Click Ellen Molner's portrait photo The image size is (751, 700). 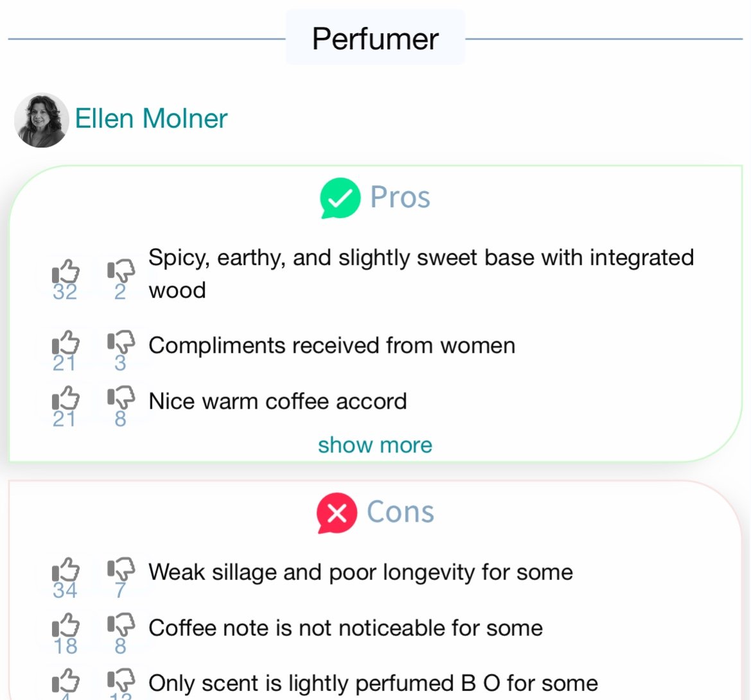click(x=41, y=120)
